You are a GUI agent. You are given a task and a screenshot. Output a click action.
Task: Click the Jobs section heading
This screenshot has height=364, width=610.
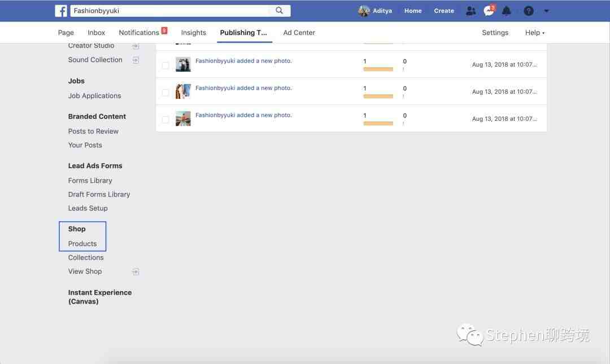76,81
